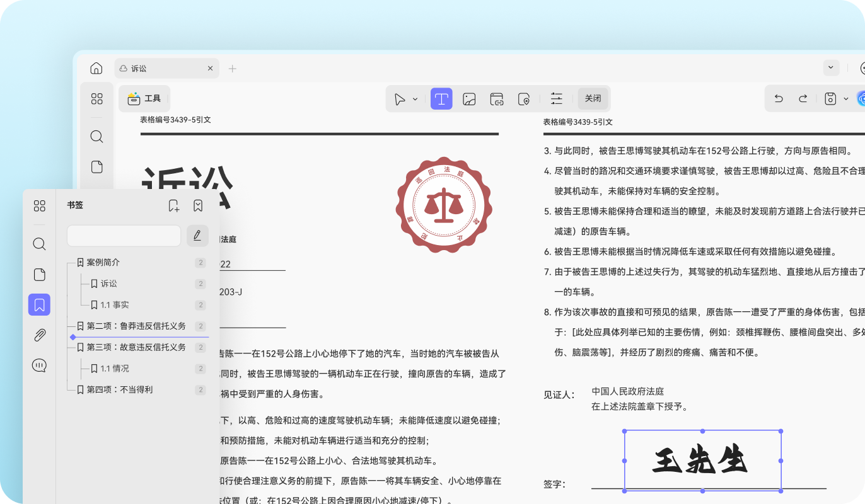Click the pencil edit button in bookmarks

coord(197,236)
